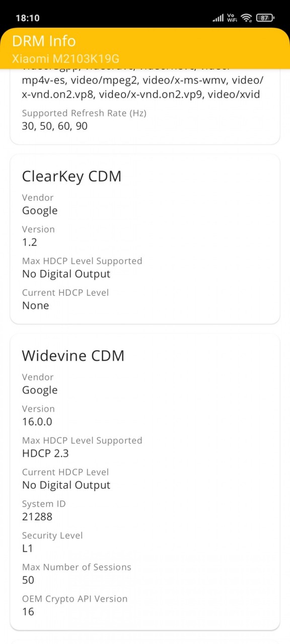This screenshot has width=290, height=644.
Task: Tap ClearKey's Current HDCP Level None
Action: click(x=36, y=305)
